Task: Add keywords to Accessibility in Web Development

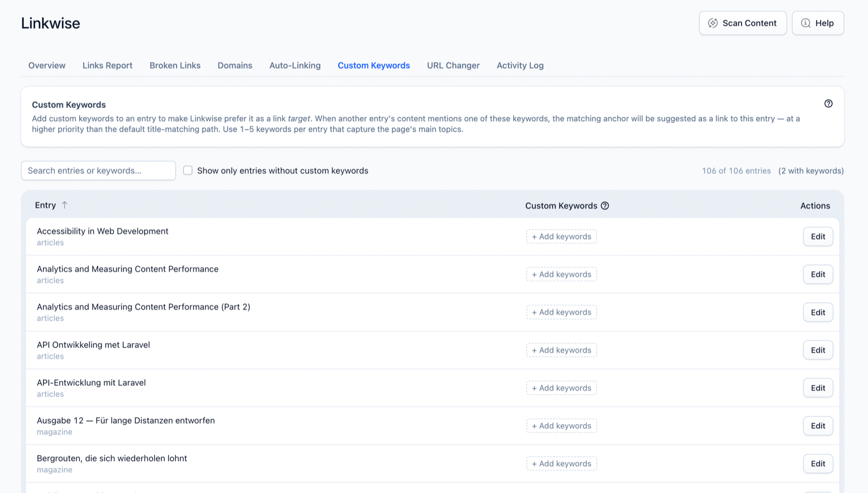Action: click(x=561, y=236)
